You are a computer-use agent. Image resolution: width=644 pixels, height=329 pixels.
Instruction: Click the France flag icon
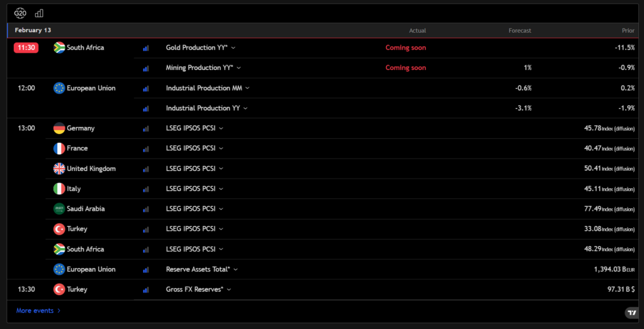(60, 148)
